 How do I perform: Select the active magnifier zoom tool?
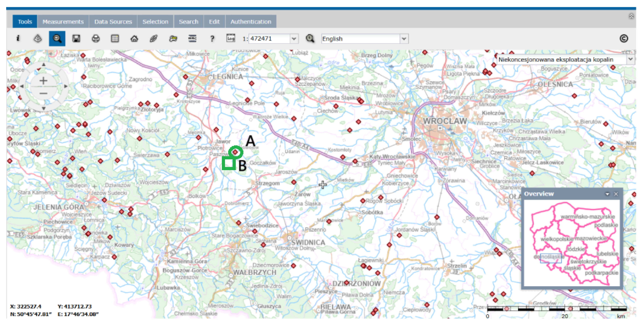(57, 38)
